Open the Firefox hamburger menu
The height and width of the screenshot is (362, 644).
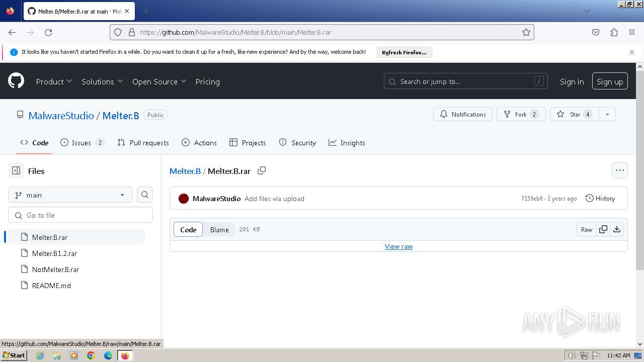pyautogui.click(x=632, y=32)
